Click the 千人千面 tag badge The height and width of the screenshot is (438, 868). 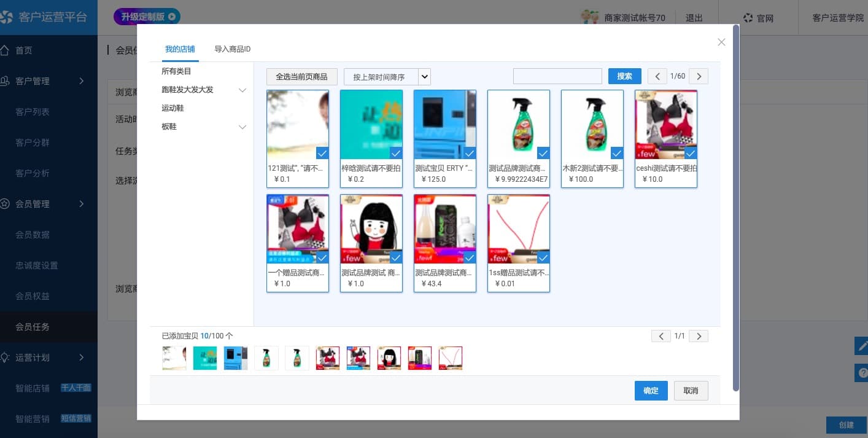[x=76, y=388]
